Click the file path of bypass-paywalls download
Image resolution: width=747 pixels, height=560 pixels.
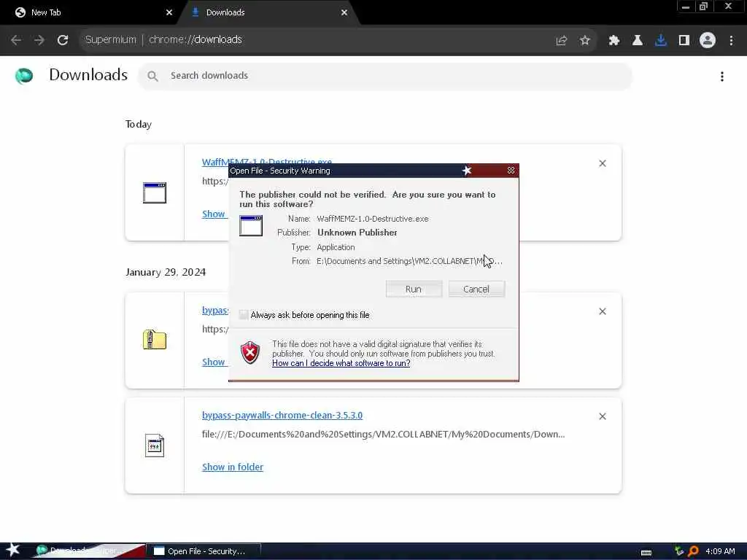click(384, 435)
